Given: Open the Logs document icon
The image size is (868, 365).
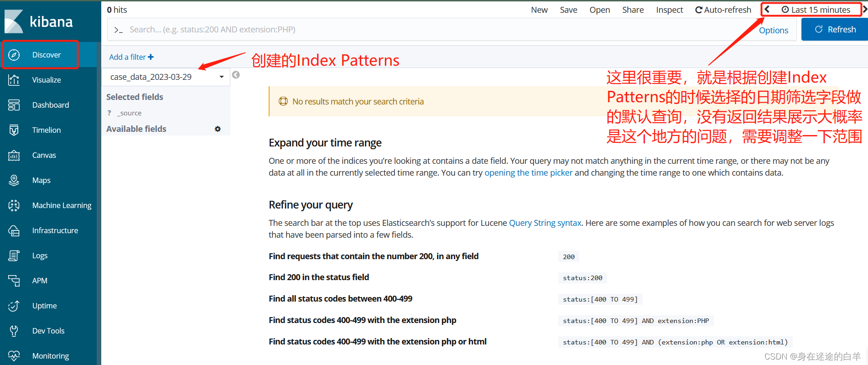Looking at the screenshot, I should point(14,255).
